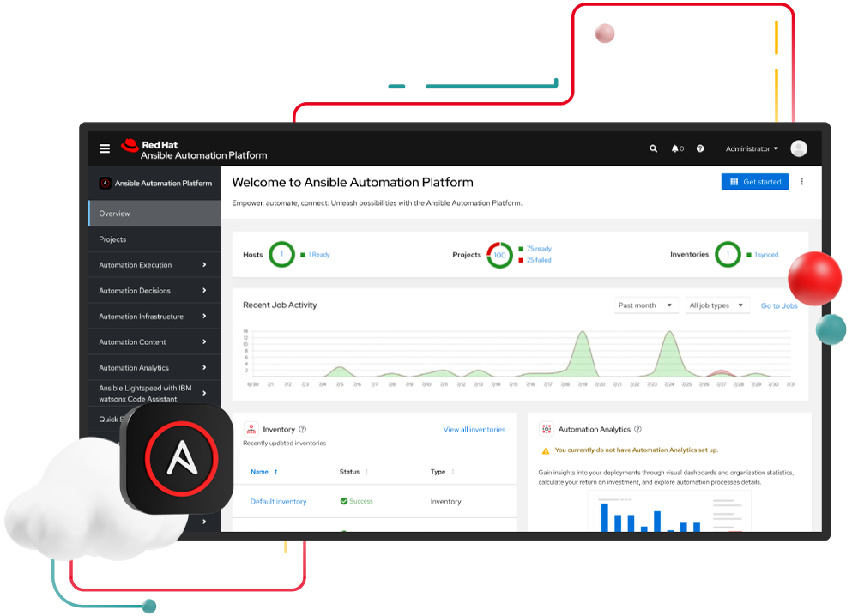
Task: Click the 75 ready projects link
Action: click(539, 248)
